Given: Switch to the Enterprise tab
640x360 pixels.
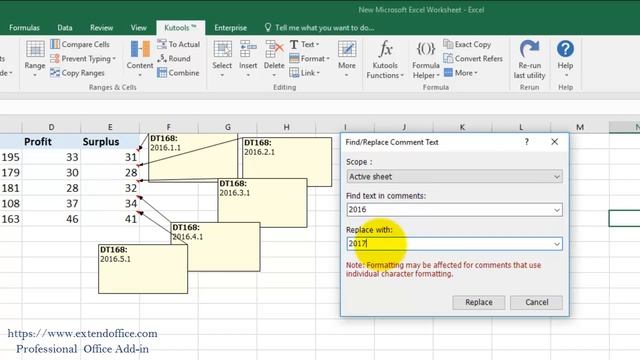Looking at the screenshot, I should tap(230, 28).
